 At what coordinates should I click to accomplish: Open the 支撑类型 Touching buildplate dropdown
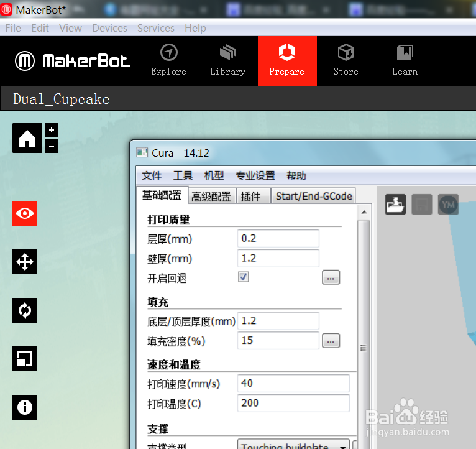tap(293, 445)
